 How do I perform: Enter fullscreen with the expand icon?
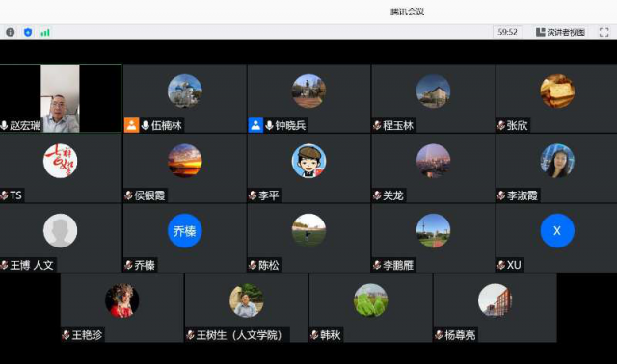(x=604, y=32)
